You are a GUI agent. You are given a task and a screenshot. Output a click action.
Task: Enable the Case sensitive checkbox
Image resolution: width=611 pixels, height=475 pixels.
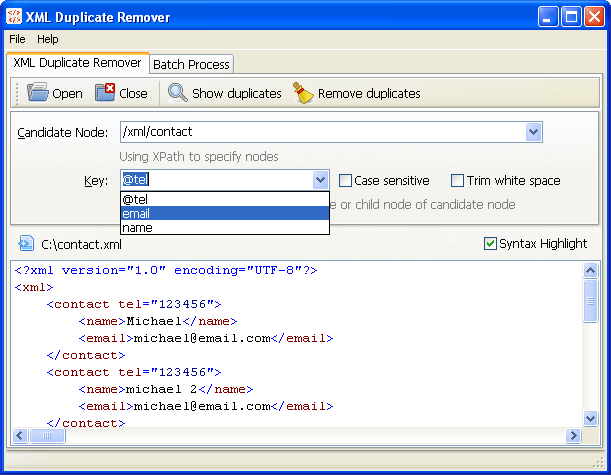click(x=345, y=180)
